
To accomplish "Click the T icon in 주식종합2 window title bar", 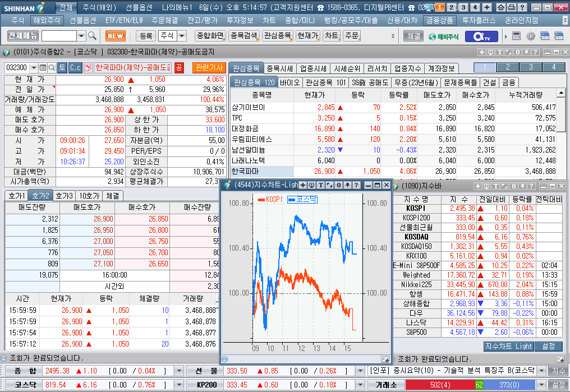I will [x=499, y=52].
